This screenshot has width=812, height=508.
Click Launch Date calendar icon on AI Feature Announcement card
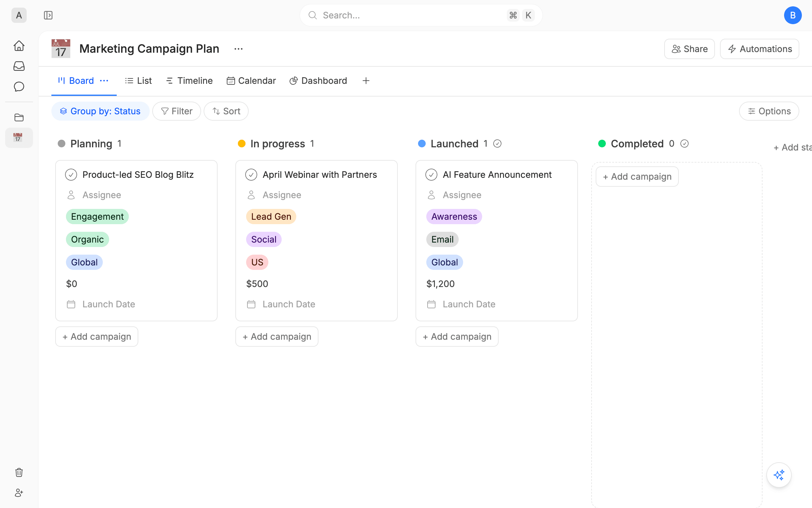click(431, 304)
